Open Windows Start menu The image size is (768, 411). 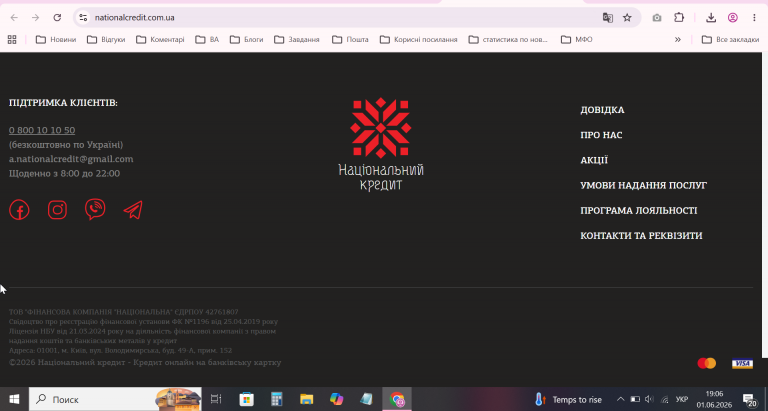click(x=14, y=399)
